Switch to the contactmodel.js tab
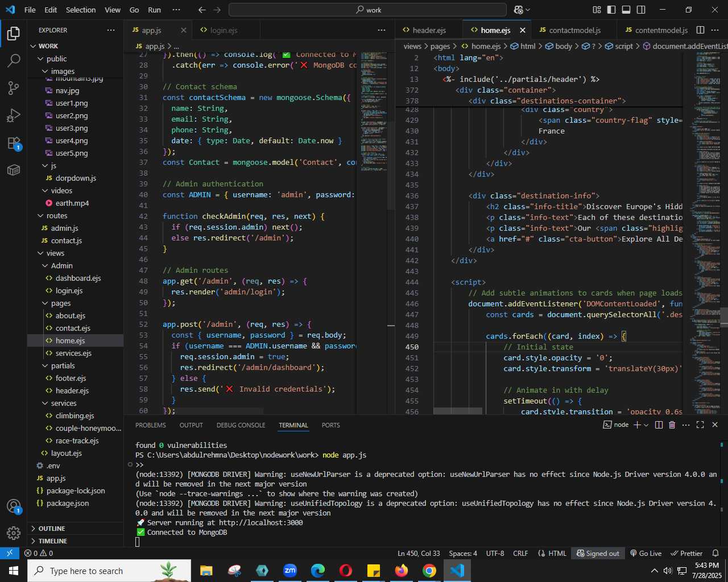Image resolution: width=728 pixels, height=582 pixels. pyautogui.click(x=574, y=30)
